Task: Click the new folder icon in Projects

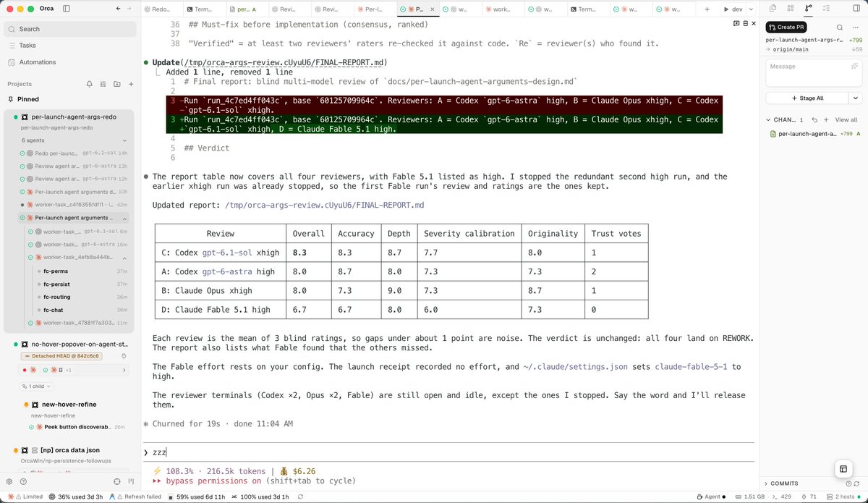Action: 117,84
